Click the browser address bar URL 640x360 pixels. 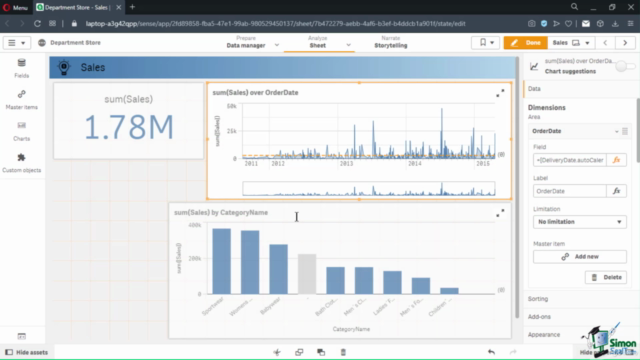[276, 24]
